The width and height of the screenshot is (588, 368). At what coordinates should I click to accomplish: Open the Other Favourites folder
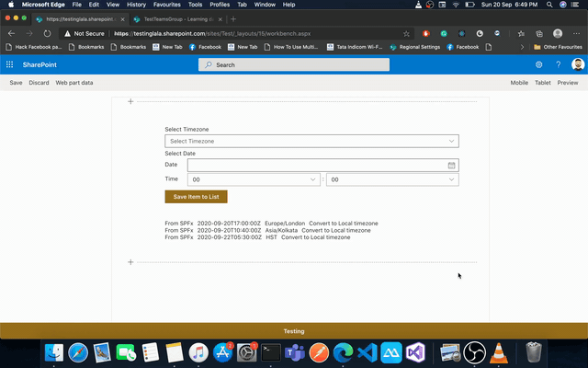click(558, 47)
